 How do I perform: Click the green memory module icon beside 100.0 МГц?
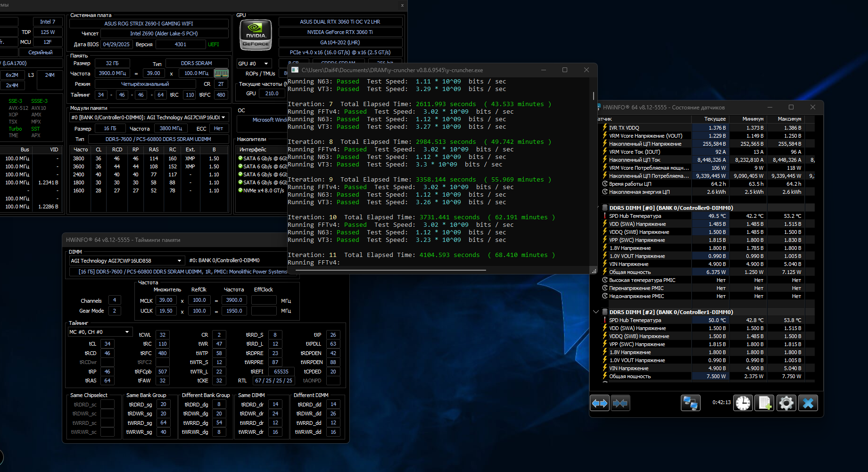click(x=221, y=73)
